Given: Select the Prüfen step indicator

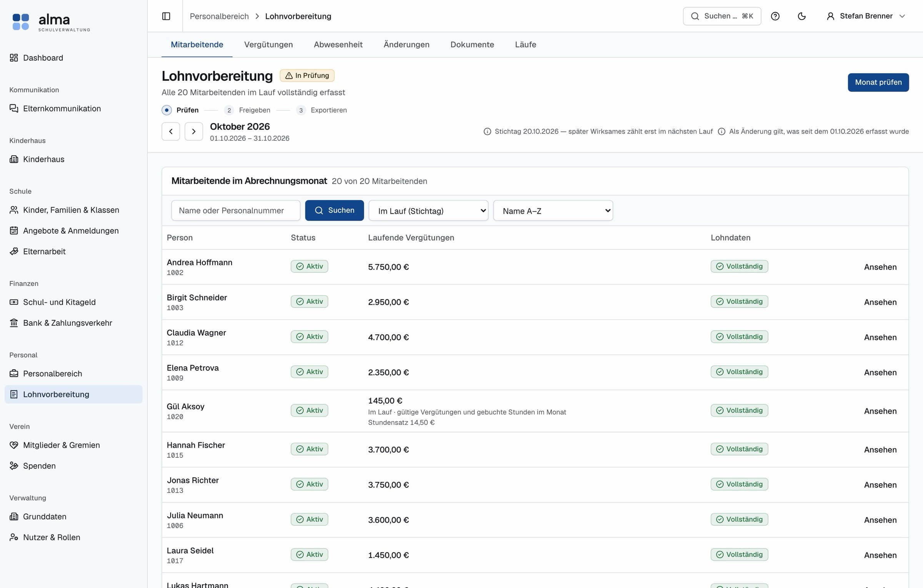Looking at the screenshot, I should pyautogui.click(x=180, y=110).
